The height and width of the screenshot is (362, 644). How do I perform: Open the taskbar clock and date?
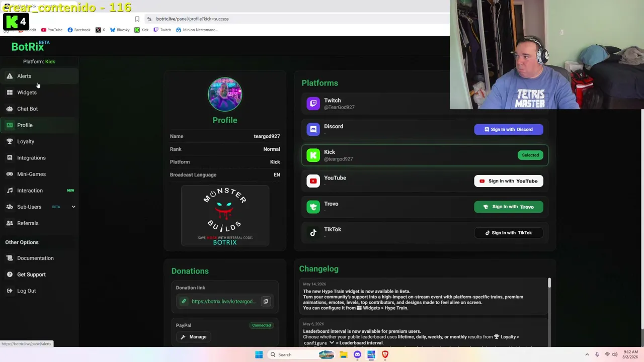point(631,354)
